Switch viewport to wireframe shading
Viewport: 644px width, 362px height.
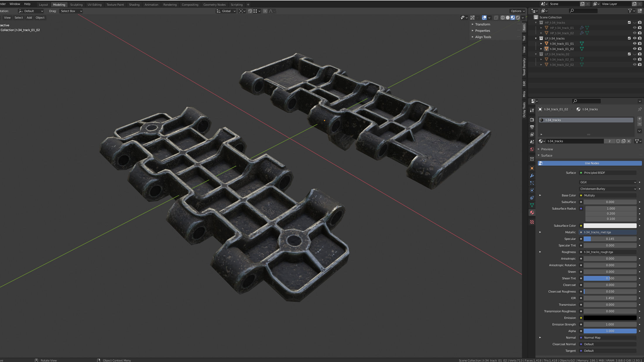(x=503, y=18)
